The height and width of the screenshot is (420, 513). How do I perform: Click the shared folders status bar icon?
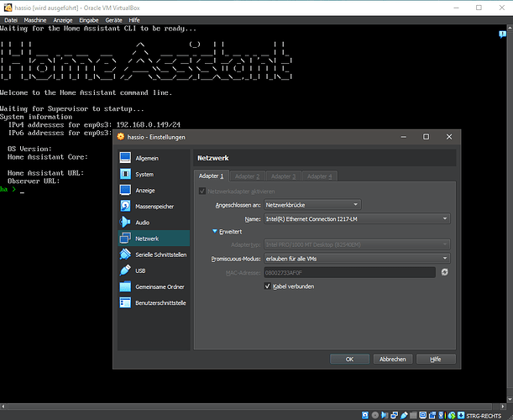point(413,416)
